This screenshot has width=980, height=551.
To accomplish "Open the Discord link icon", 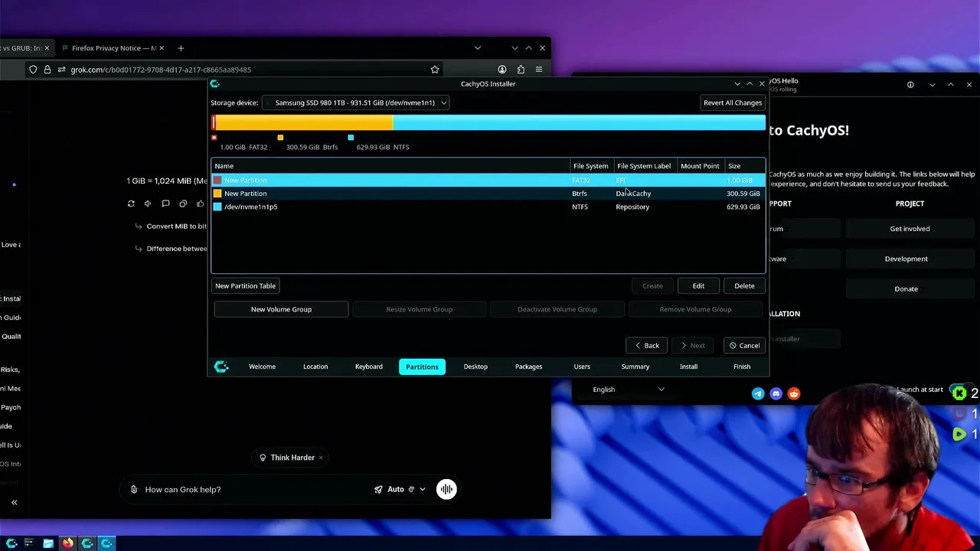I will pos(776,393).
